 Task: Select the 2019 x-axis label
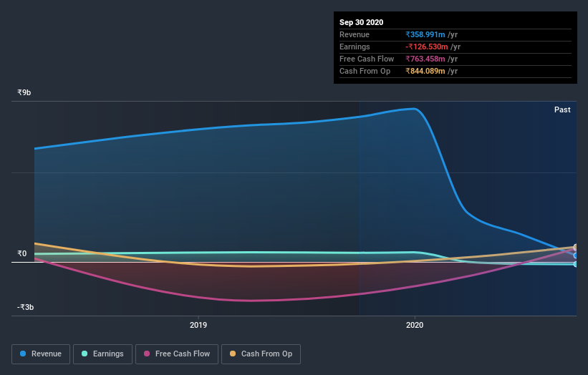coord(198,325)
